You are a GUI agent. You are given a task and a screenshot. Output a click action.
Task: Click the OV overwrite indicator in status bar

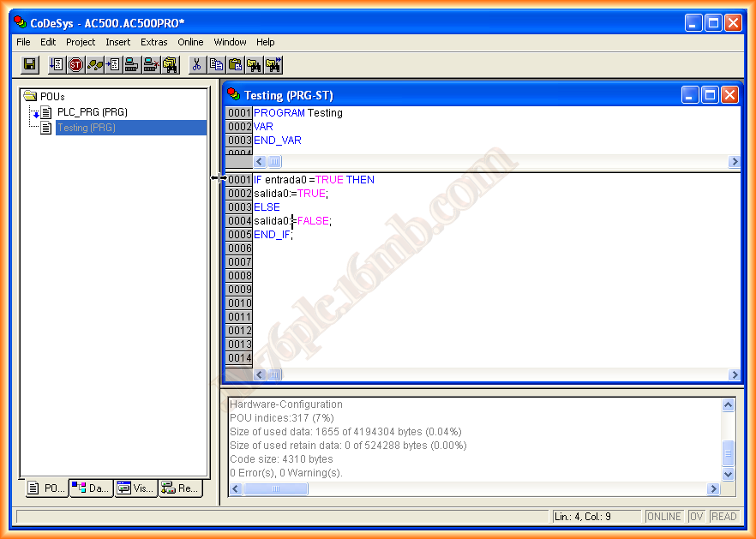coord(697,517)
